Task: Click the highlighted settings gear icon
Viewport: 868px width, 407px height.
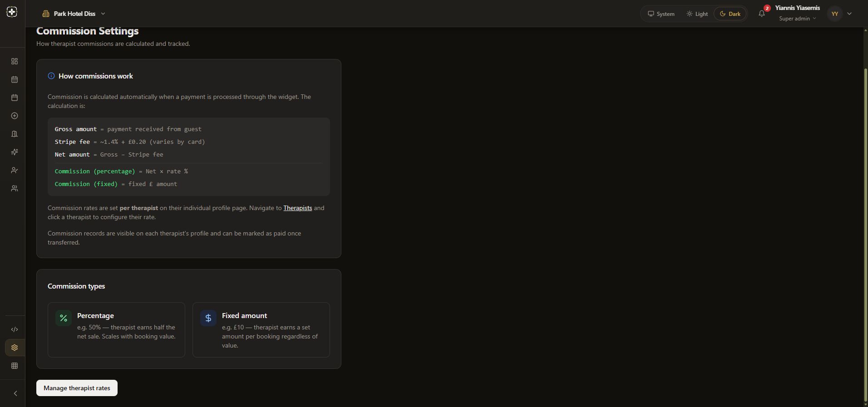Action: pos(15,348)
